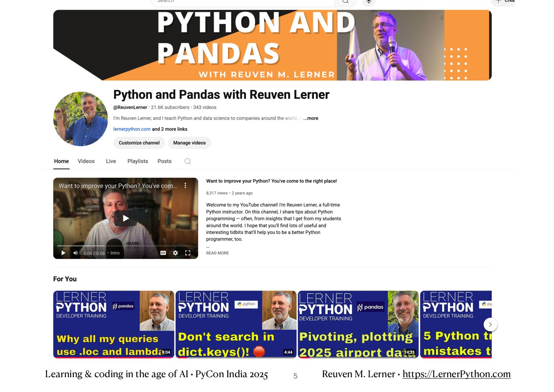Mute the video with the speaker icon
554x392 pixels.
point(76,253)
